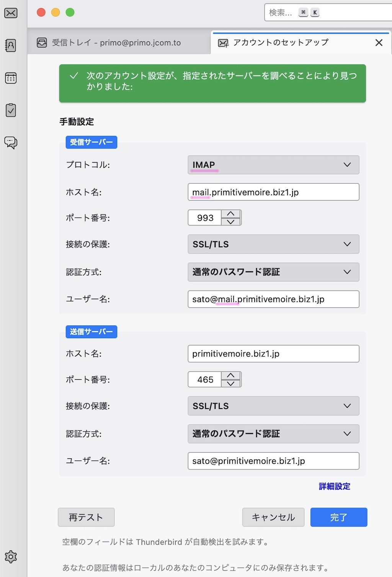The width and height of the screenshot is (392, 577).
Task: Open the Mail space icon
Action: (x=11, y=13)
